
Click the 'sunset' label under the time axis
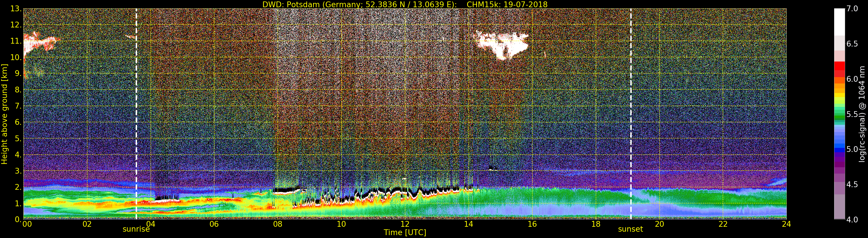[x=631, y=229]
